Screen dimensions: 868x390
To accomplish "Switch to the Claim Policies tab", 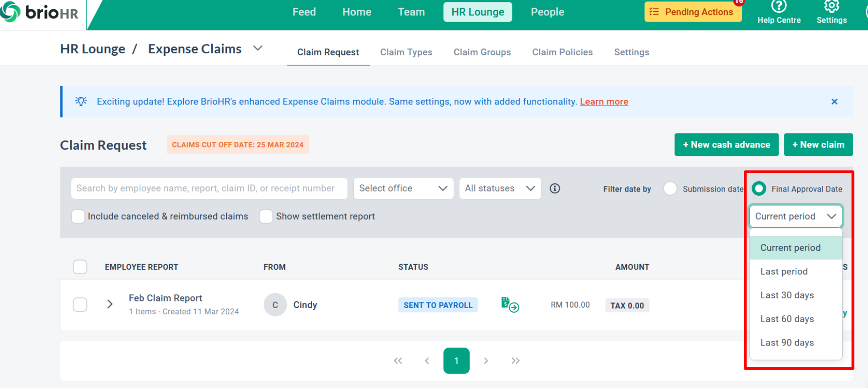I will pos(562,52).
